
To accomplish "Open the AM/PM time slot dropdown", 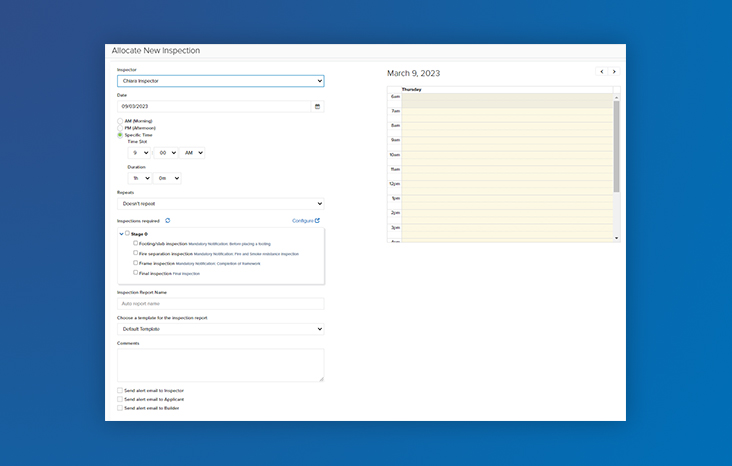I will 192,153.
